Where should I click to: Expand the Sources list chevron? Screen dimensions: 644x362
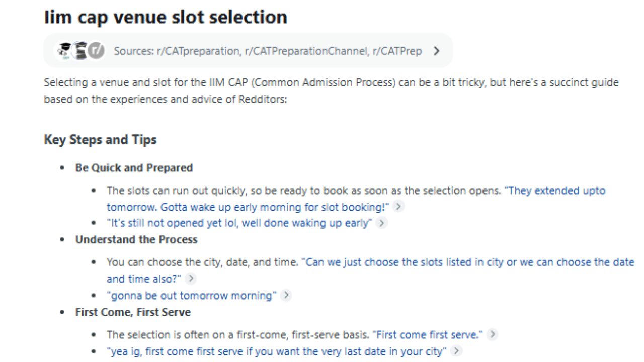(x=436, y=51)
